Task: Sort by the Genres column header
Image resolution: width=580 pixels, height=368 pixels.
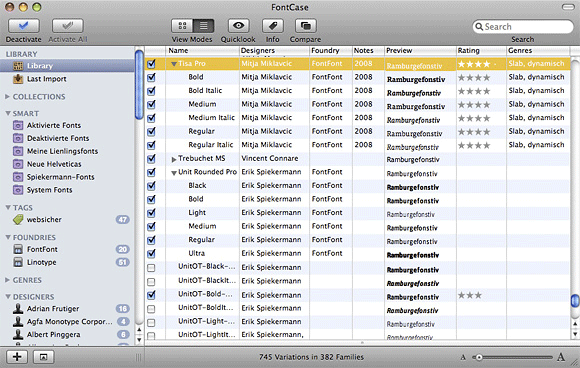Action: pyautogui.click(x=538, y=51)
